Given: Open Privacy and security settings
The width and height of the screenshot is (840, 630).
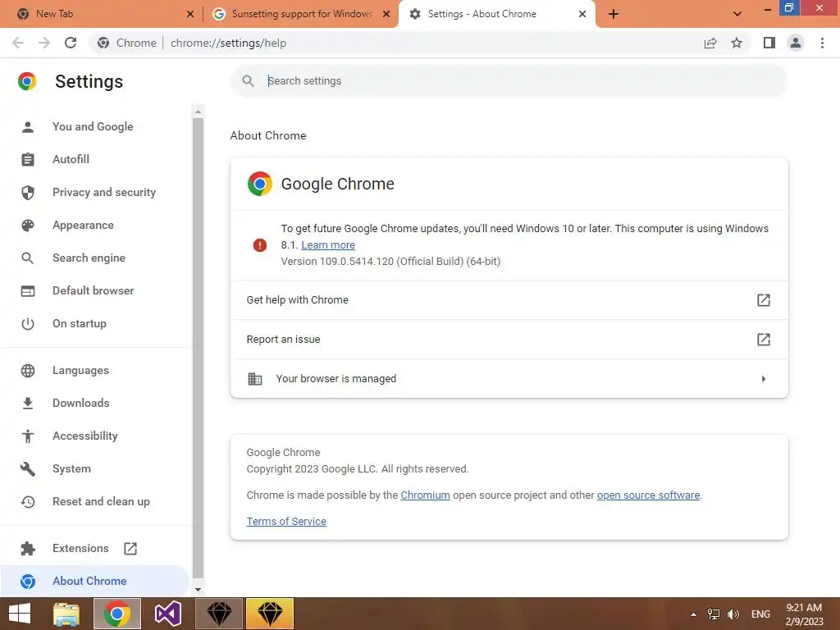Looking at the screenshot, I should (x=104, y=192).
